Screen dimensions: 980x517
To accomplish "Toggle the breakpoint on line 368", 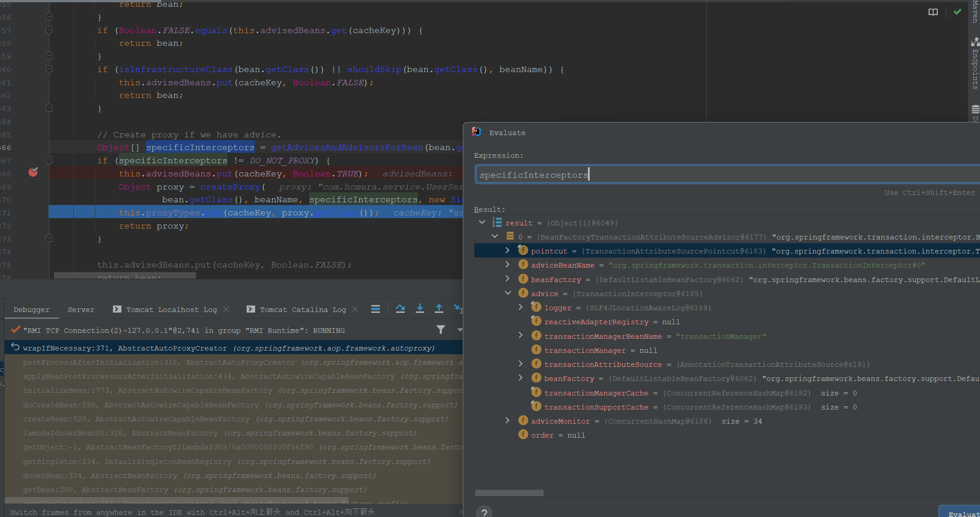I will click(x=33, y=172).
